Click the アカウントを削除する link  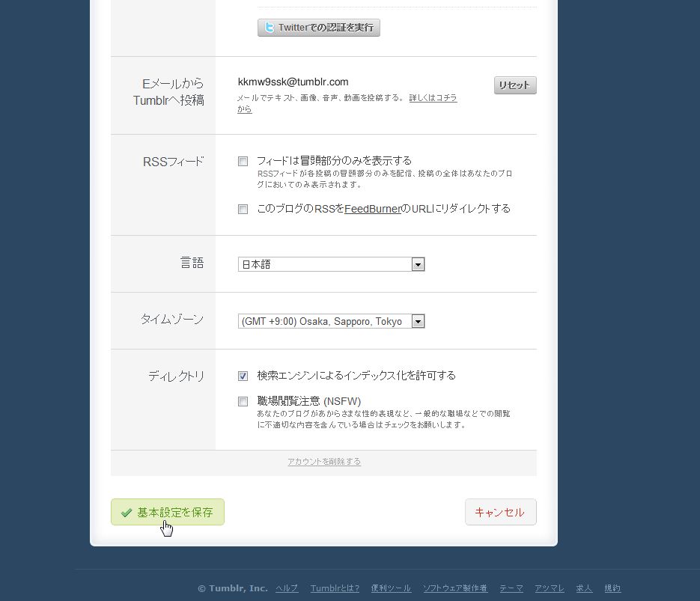point(324,461)
